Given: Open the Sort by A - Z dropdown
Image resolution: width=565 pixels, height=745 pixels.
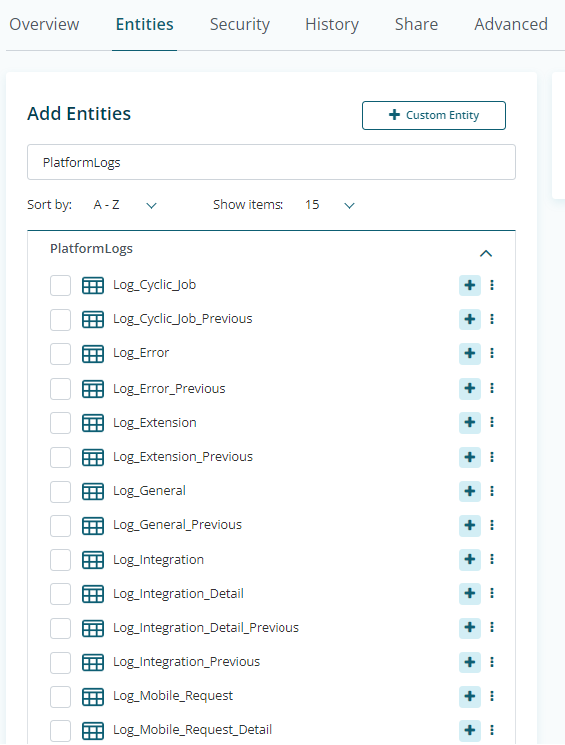Looking at the screenshot, I should [x=125, y=205].
